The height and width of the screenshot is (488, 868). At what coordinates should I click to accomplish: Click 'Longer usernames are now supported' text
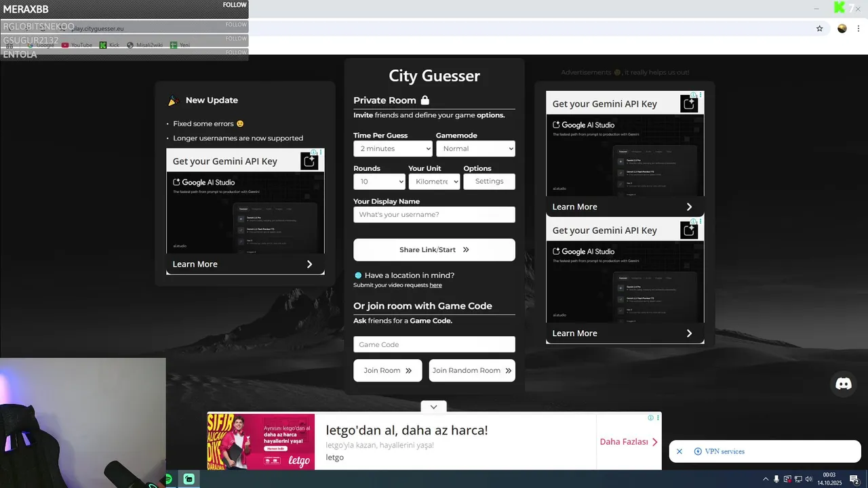238,138
